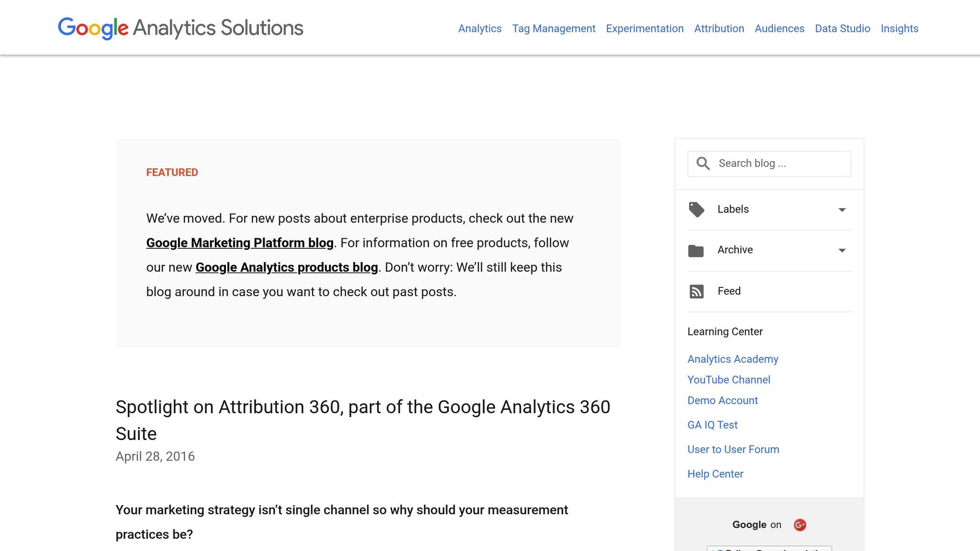Viewport: 980px width, 551px height.
Task: Click the Google Analytics Solutions logo
Action: coord(180,28)
